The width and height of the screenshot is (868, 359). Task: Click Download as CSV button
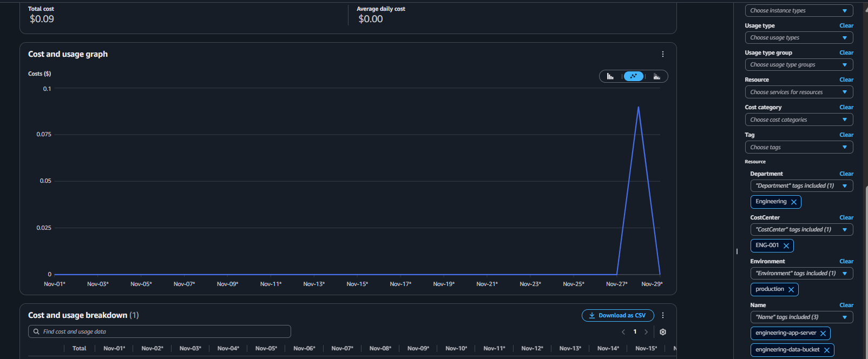coord(617,315)
